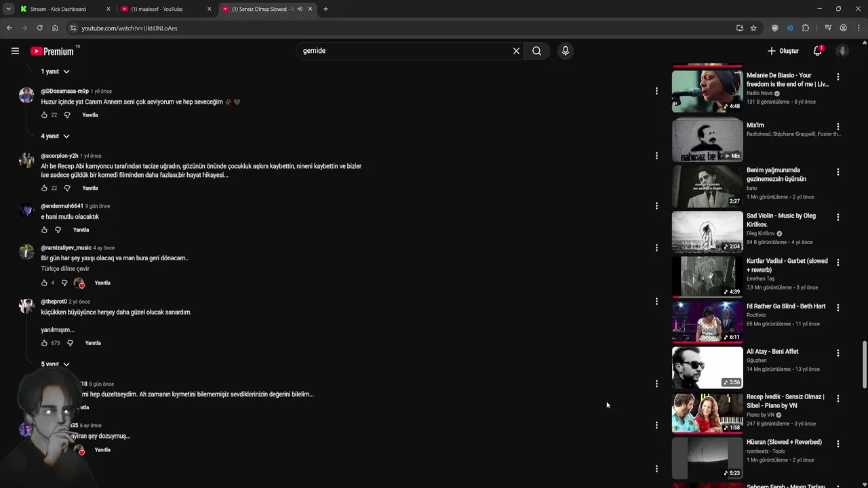
Task: Expand the 4 yanıt replies
Action: (55, 136)
